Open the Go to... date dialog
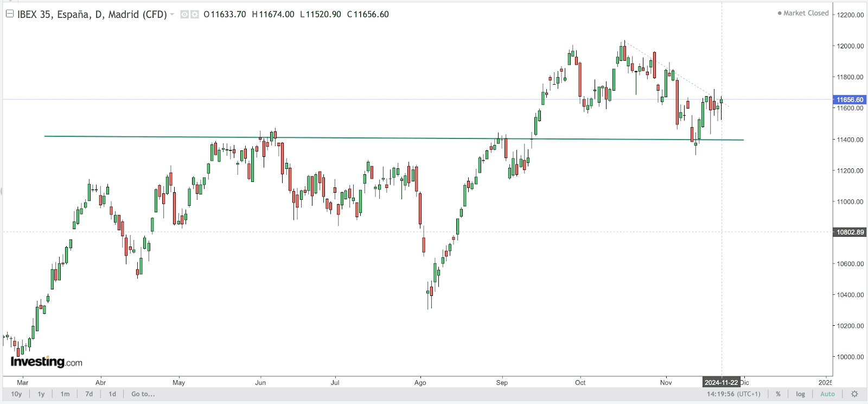The height and width of the screenshot is (404, 868). [143, 394]
